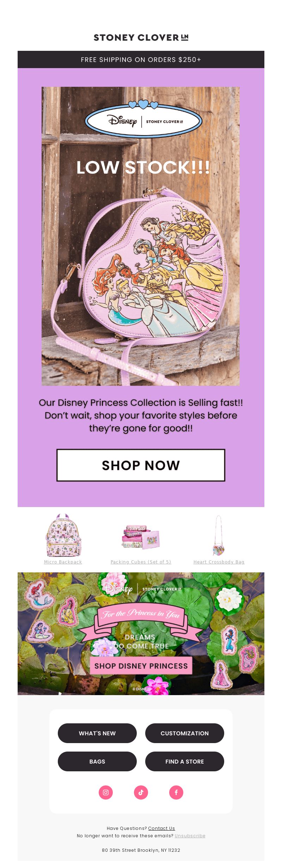Follow the Micro Backpack text link
This screenshot has height=868, width=282.
(63, 562)
